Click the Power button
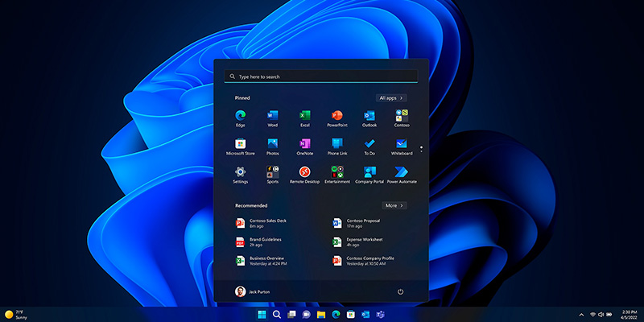The width and height of the screenshot is (644, 322). pyautogui.click(x=400, y=291)
